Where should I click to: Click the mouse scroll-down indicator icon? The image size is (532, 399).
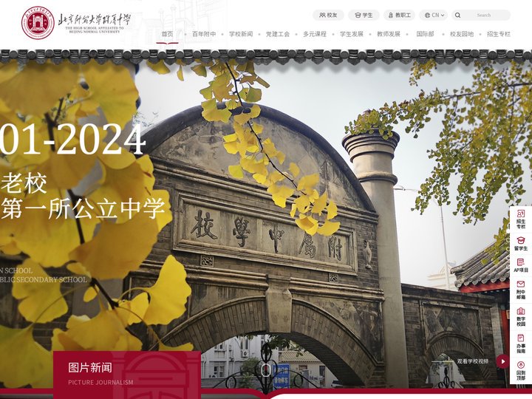[x=266, y=370]
